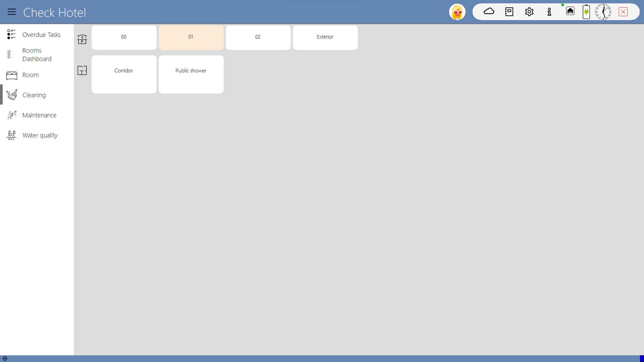
Task: Select floor 00
Action: click(124, 37)
